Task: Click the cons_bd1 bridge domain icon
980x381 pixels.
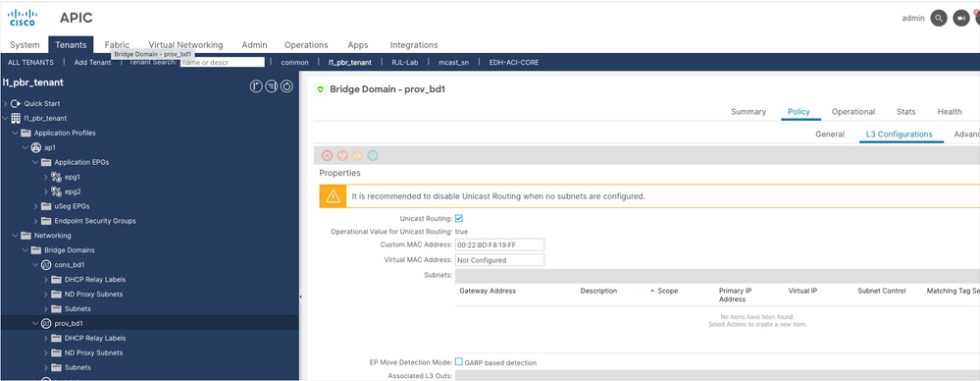Action: tap(46, 264)
